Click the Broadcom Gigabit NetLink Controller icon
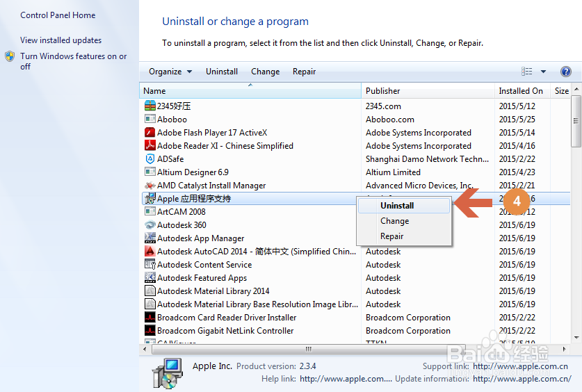This screenshot has height=392, width=582. [x=150, y=330]
